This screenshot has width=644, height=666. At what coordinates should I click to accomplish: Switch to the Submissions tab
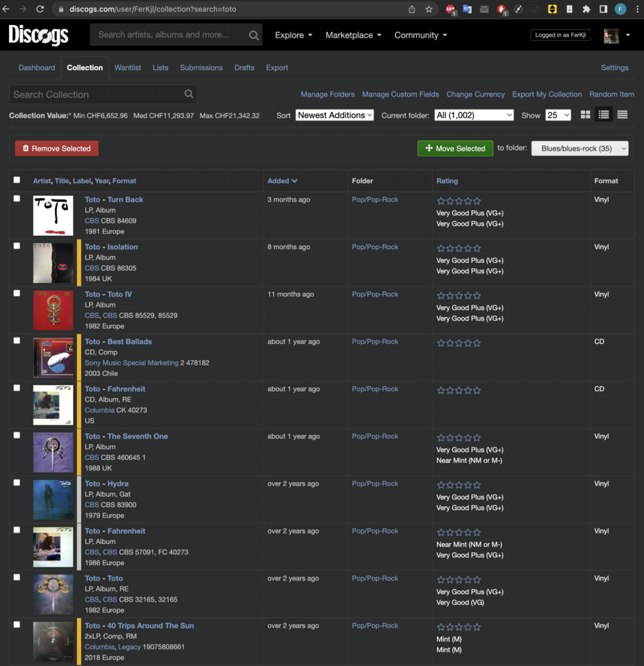pos(201,67)
